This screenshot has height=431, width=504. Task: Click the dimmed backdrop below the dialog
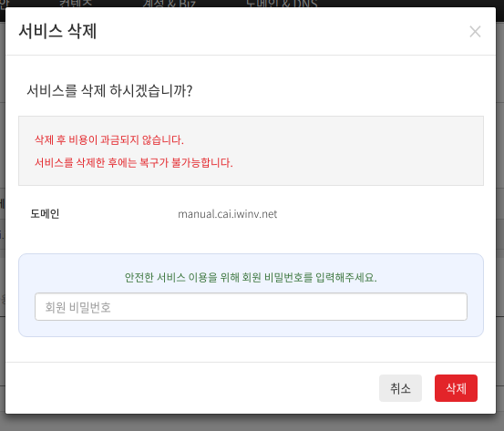coord(252,423)
